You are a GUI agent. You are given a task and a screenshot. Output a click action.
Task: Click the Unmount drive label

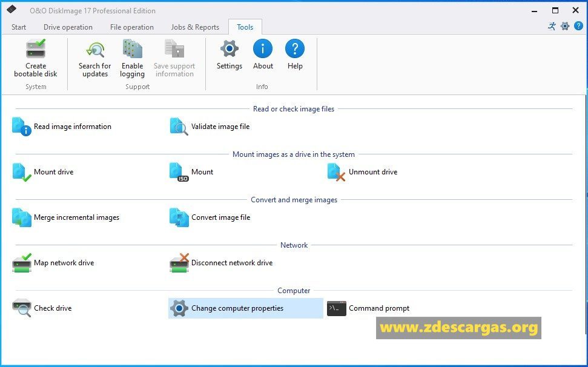tap(373, 172)
